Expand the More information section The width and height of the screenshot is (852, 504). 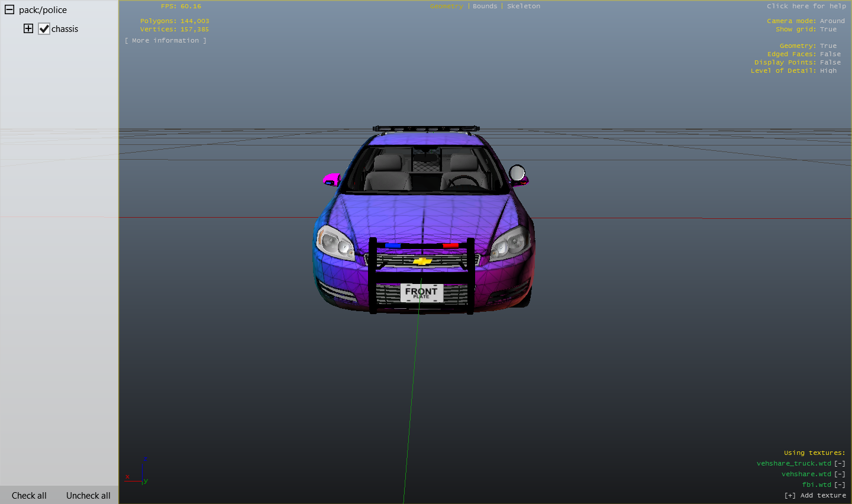point(166,41)
